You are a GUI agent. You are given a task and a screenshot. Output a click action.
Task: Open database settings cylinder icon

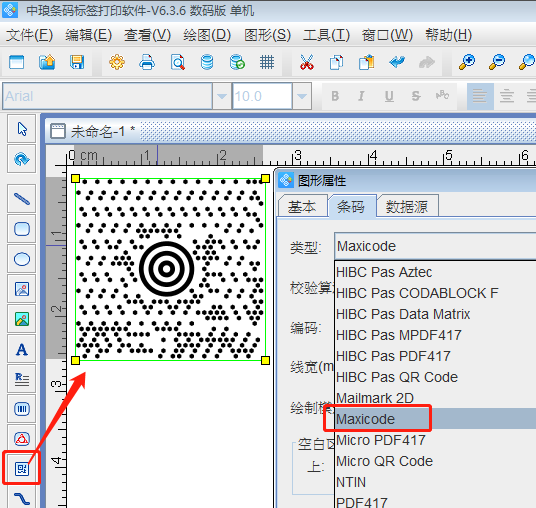click(x=207, y=62)
